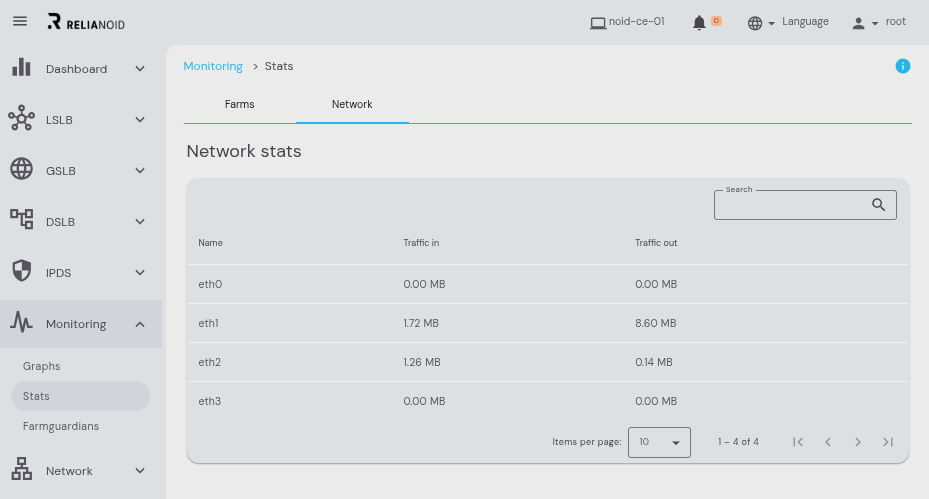Screen dimensions: 929x499
Task: Expand the Dashboard menu chevron
Action: pos(140,69)
